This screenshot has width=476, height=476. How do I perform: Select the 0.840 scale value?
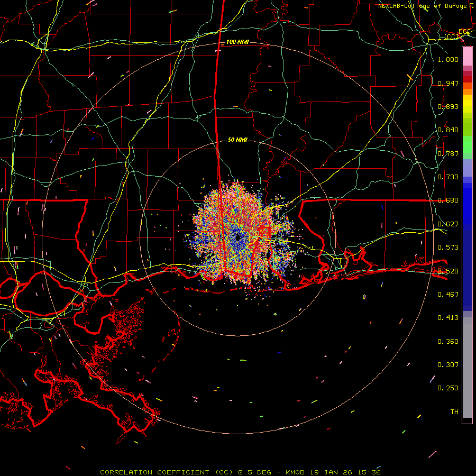pos(448,130)
